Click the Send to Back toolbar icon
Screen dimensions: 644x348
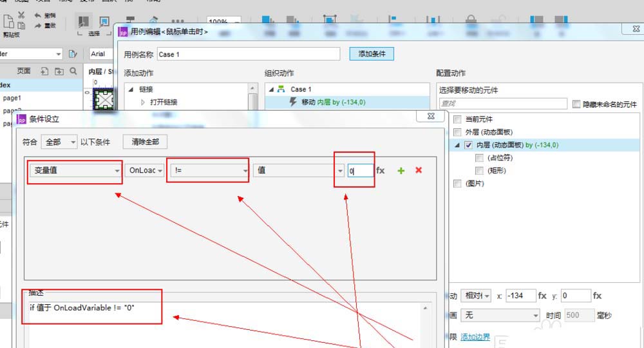point(292,20)
